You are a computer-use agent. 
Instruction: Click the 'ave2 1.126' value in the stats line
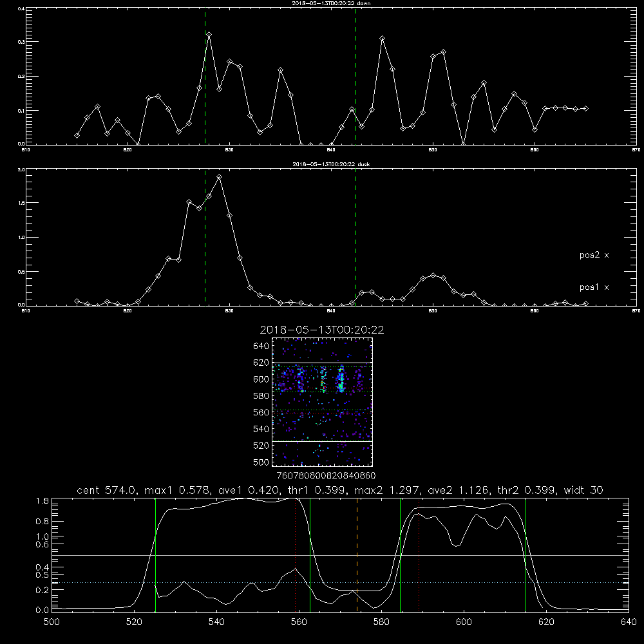(459, 490)
